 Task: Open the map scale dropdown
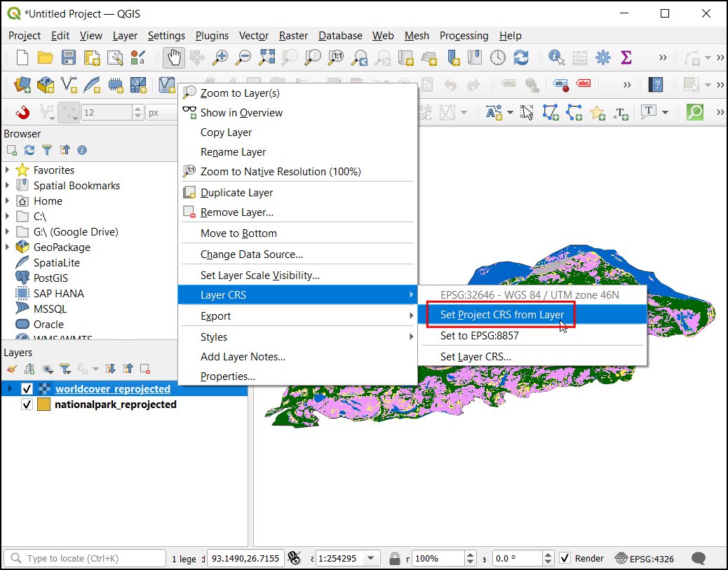point(372,558)
